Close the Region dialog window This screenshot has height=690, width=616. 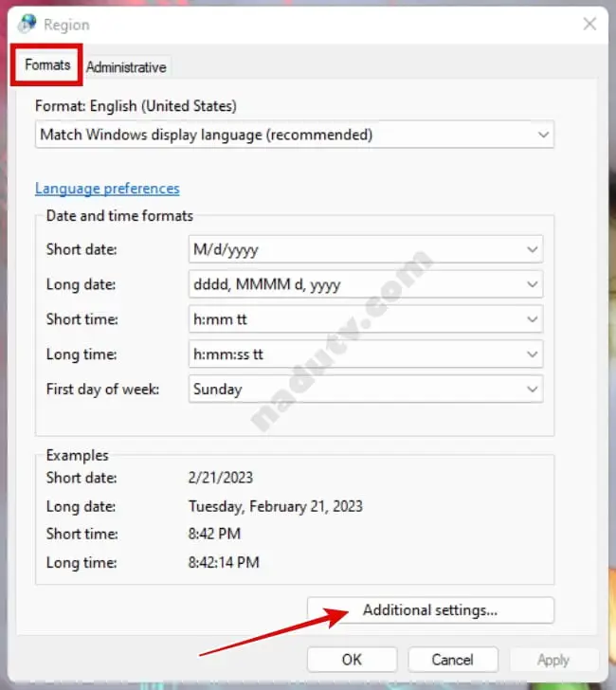coord(589,24)
